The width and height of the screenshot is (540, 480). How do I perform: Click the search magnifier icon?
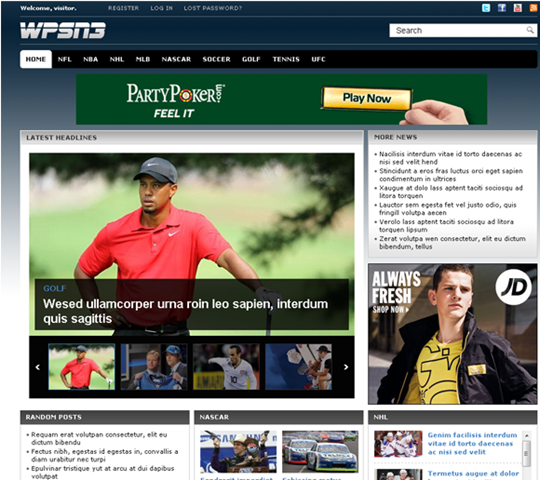coord(530,30)
